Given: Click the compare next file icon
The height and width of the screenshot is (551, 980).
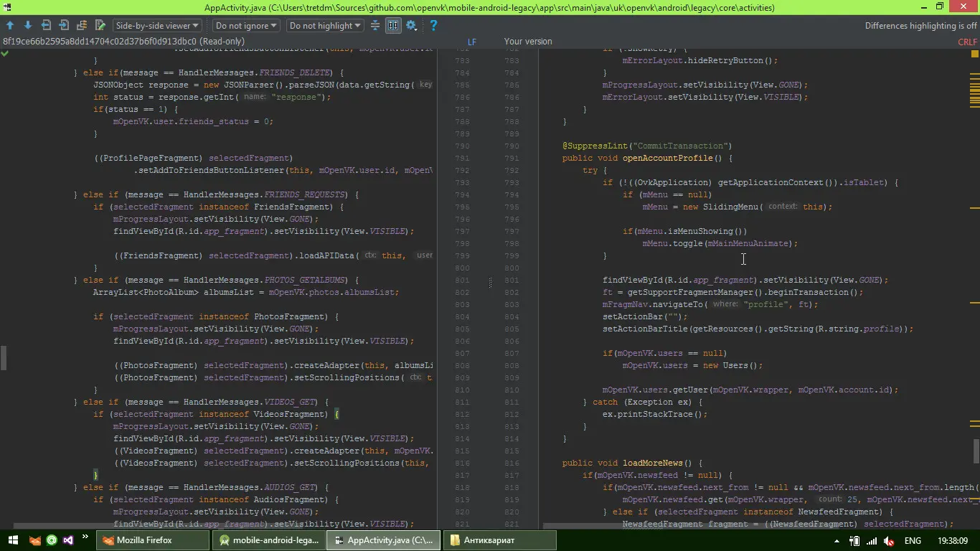Looking at the screenshot, I should 64,25.
